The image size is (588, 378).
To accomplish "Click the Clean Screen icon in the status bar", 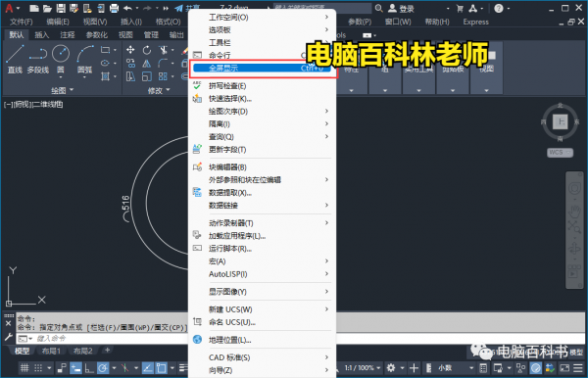I will [564, 368].
